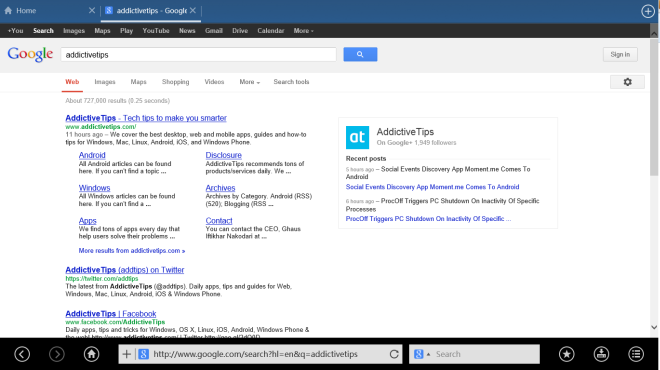
Task: Open News in Google top bar
Action: tap(187, 31)
